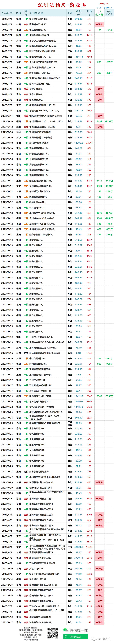Image resolution: width=114 pixels, height=644 pixels.
Task: Select the row 桐林公寓4A-12
Action: coord(57,202)
